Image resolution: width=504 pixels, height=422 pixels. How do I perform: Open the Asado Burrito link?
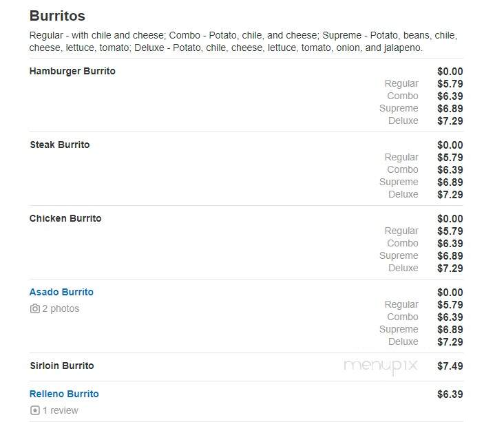(x=61, y=292)
